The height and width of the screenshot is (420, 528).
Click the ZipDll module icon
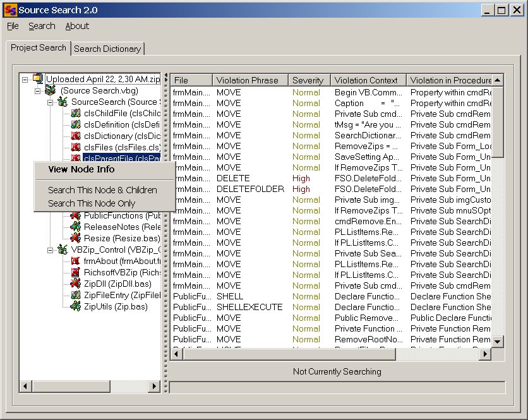tap(76, 284)
